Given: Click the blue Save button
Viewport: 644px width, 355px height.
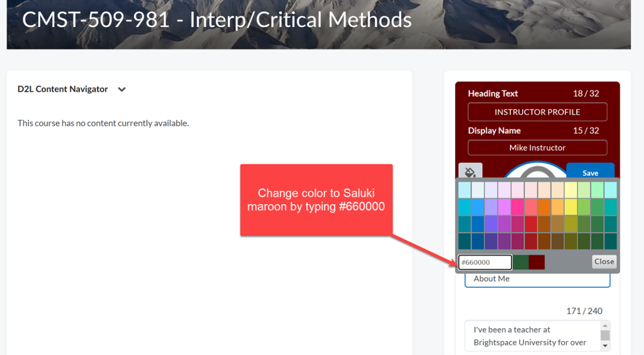Looking at the screenshot, I should [x=590, y=172].
